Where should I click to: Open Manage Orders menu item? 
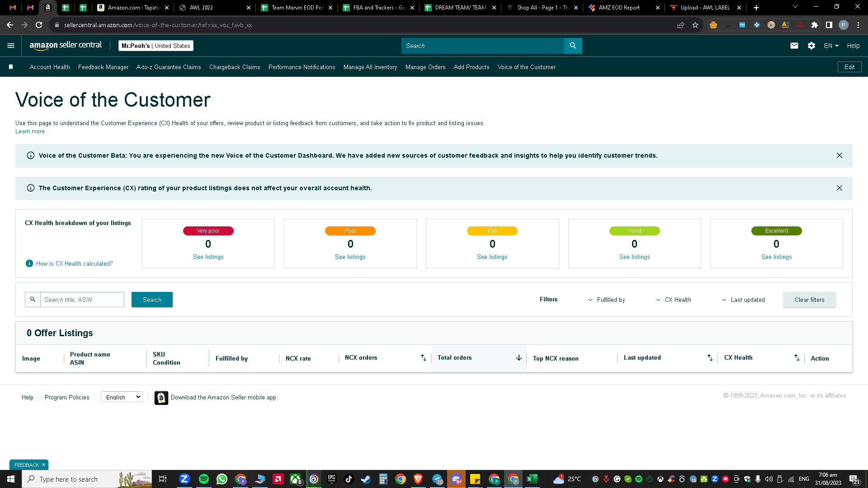click(x=425, y=67)
